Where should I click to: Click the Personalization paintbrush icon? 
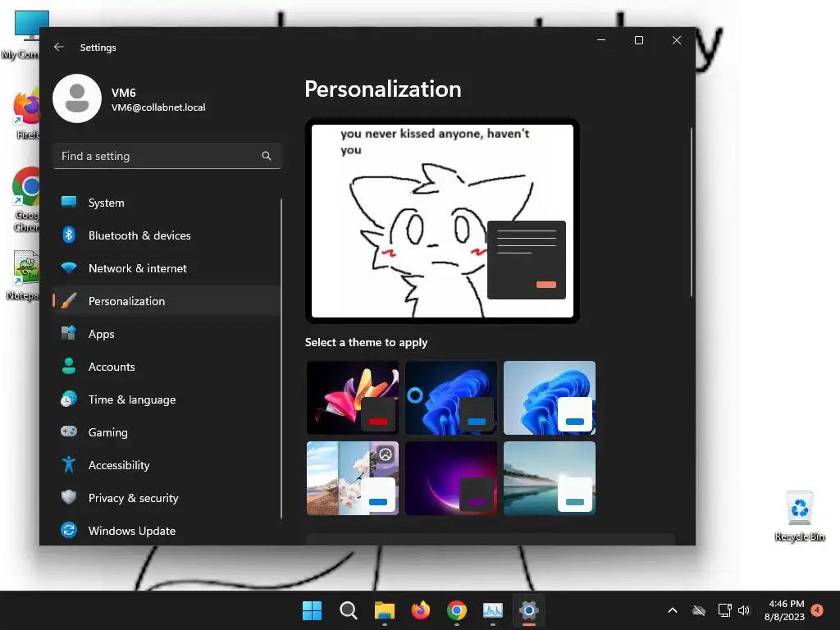pyautogui.click(x=69, y=300)
